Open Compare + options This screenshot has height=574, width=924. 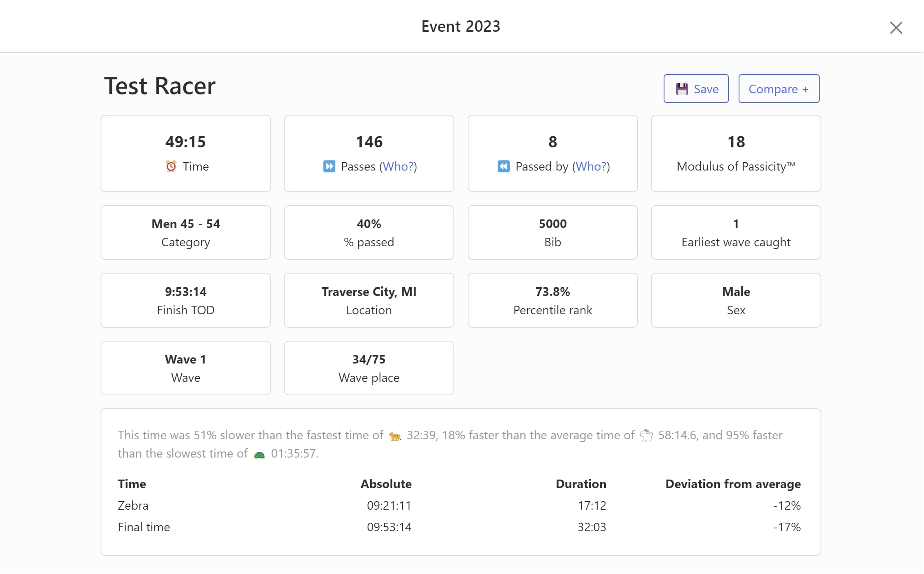pyautogui.click(x=779, y=88)
